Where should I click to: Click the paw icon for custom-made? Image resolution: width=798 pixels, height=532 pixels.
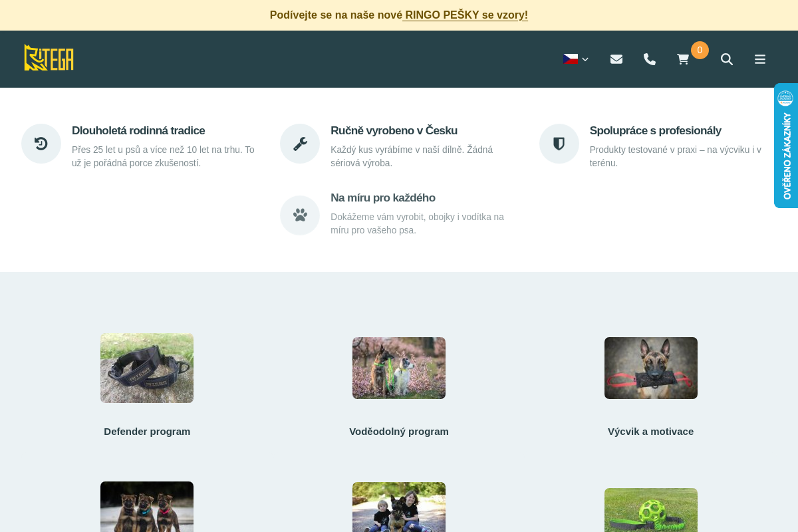(x=300, y=215)
